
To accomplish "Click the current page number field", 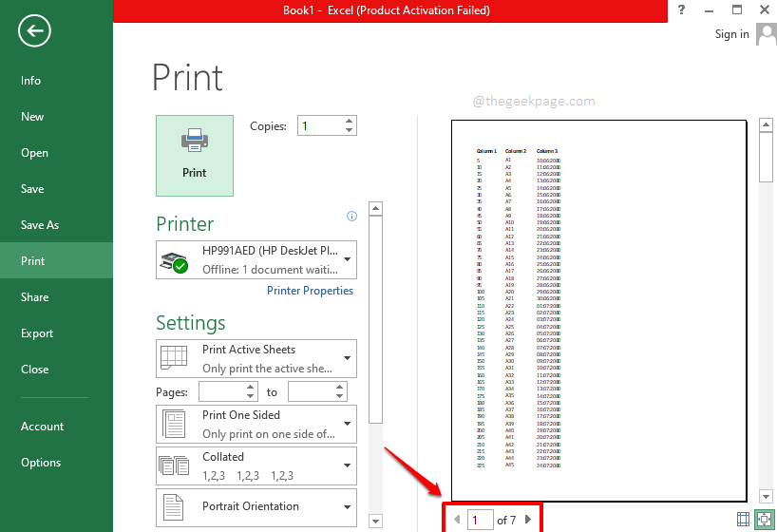I will (480, 520).
